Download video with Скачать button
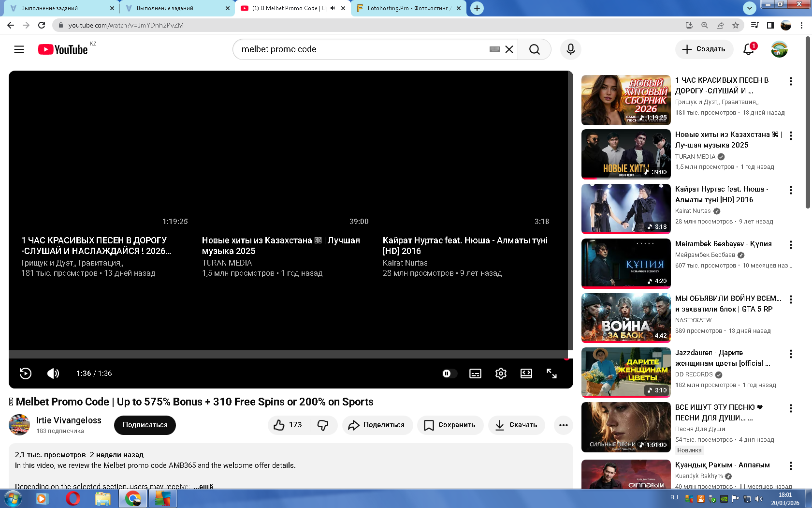The height and width of the screenshot is (508, 812). [517, 425]
